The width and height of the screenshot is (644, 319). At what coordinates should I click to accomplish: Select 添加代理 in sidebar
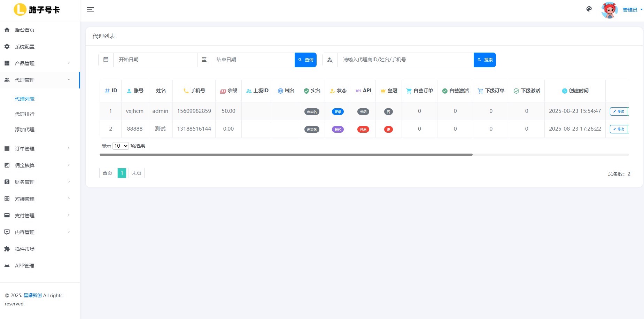(x=25, y=130)
